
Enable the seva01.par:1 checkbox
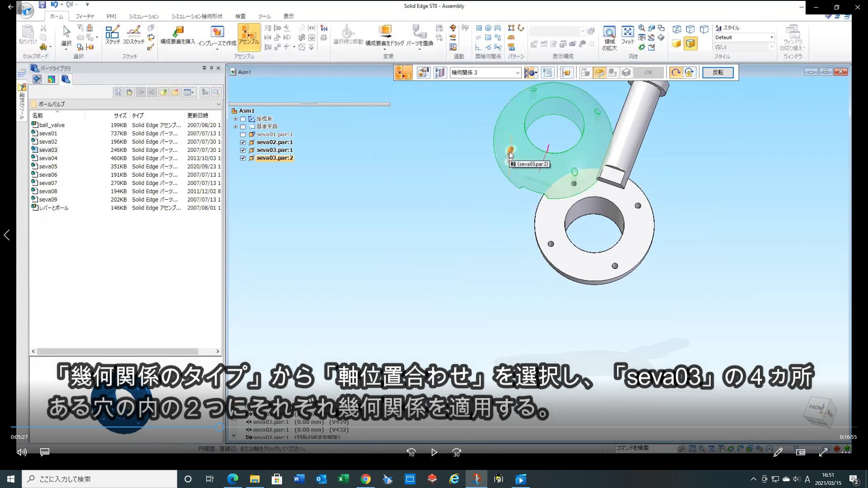[x=243, y=135]
